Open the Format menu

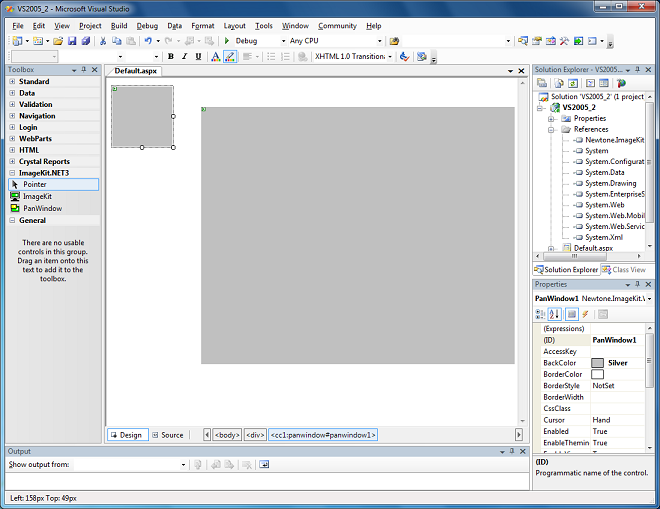click(x=203, y=26)
